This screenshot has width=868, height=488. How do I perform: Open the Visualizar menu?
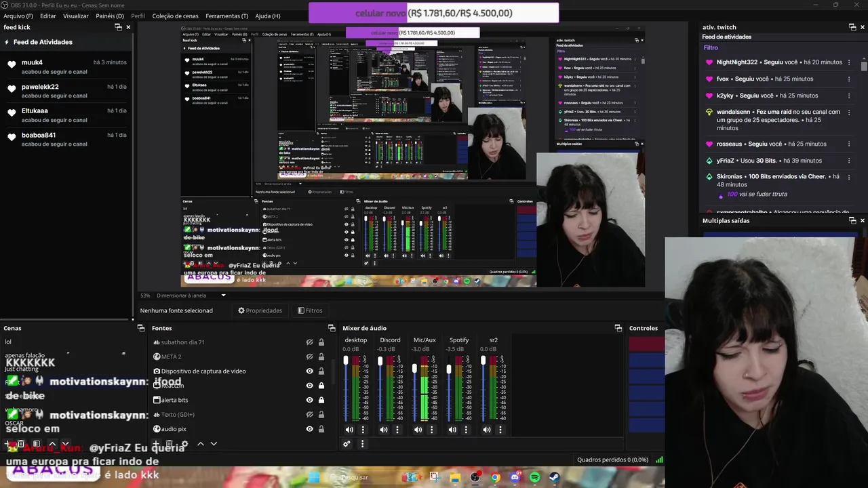click(x=76, y=16)
